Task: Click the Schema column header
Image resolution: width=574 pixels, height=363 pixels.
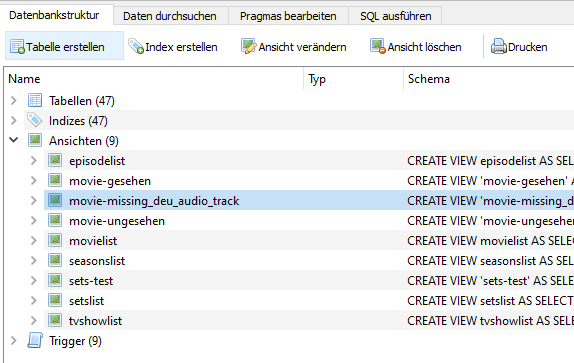Action: [489, 79]
